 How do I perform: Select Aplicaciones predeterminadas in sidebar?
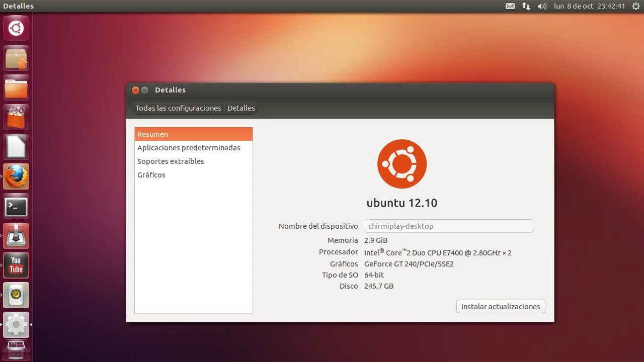pyautogui.click(x=194, y=148)
